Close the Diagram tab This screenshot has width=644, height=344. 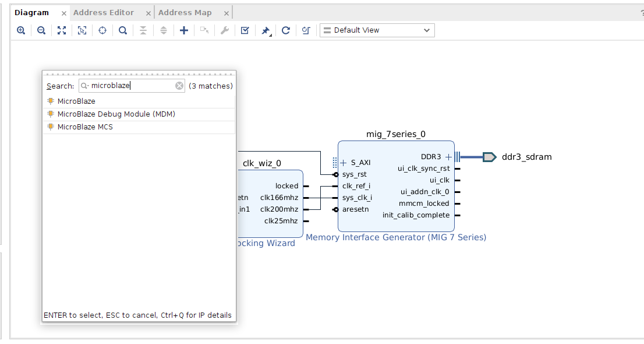tap(64, 13)
